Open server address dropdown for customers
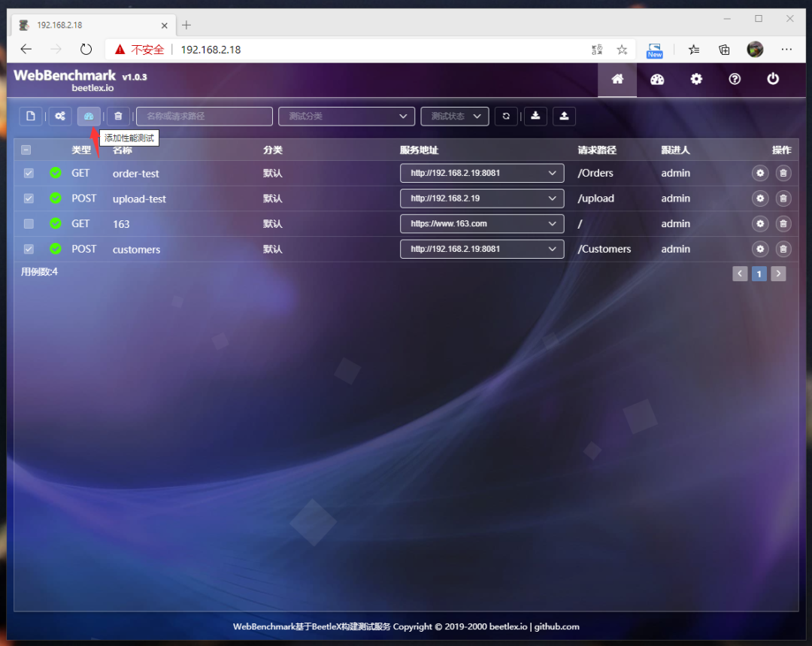 pos(482,249)
